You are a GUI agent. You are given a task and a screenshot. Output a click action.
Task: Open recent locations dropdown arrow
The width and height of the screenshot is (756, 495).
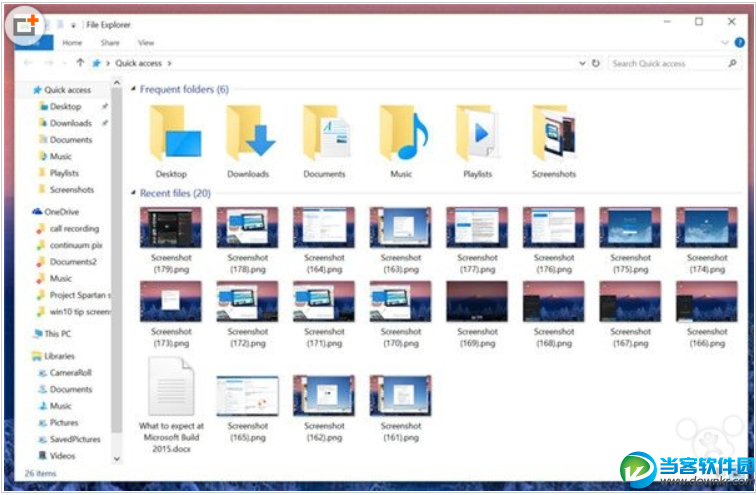click(x=64, y=63)
